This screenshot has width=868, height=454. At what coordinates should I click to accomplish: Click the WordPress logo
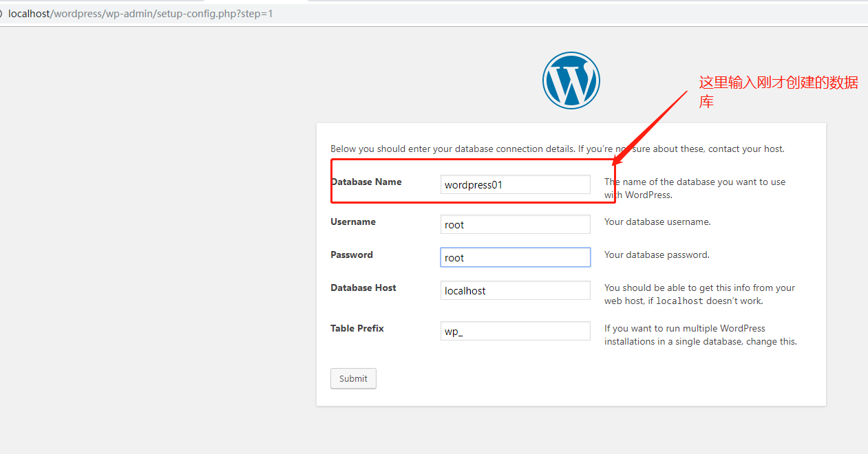tap(571, 80)
